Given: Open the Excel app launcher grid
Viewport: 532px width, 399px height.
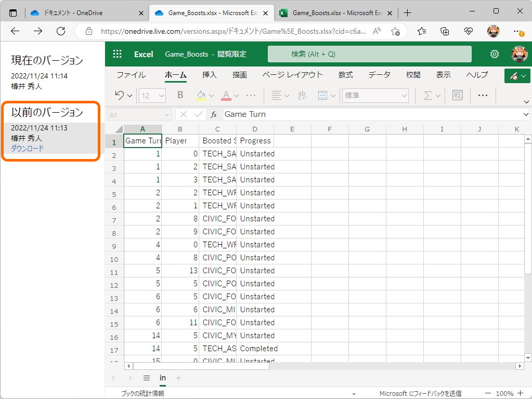Looking at the screenshot, I should click(x=117, y=54).
